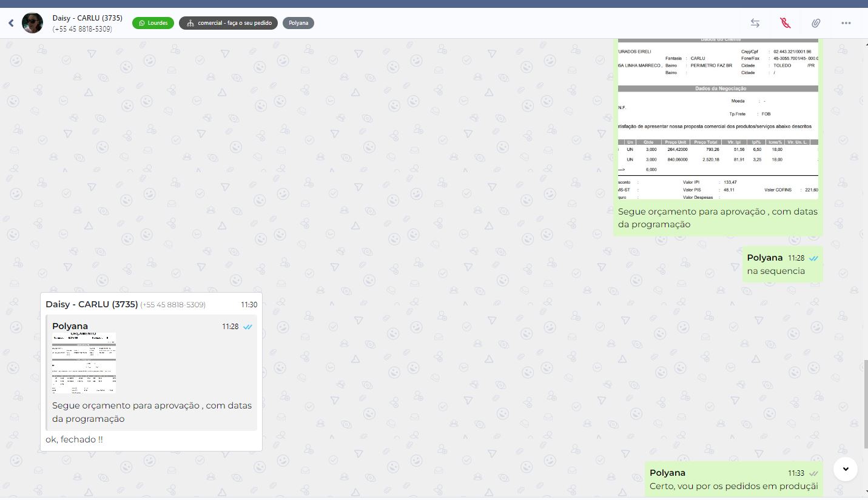This screenshot has height=500, width=868.
Task: Click the Polyana agent tag in header
Action: (x=298, y=23)
